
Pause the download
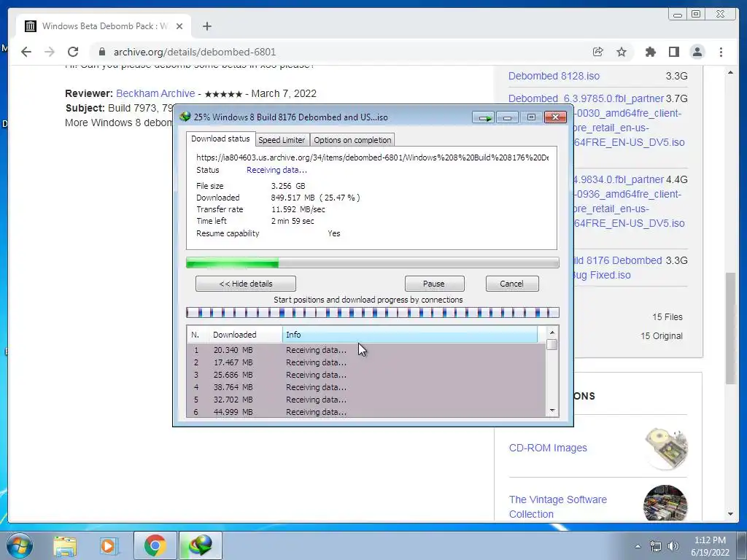pyautogui.click(x=434, y=284)
